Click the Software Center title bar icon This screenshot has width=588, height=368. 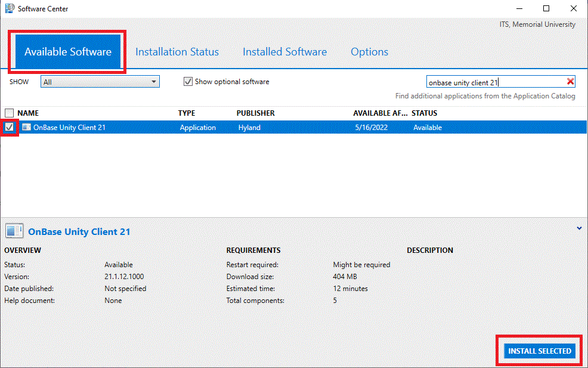[x=10, y=8]
